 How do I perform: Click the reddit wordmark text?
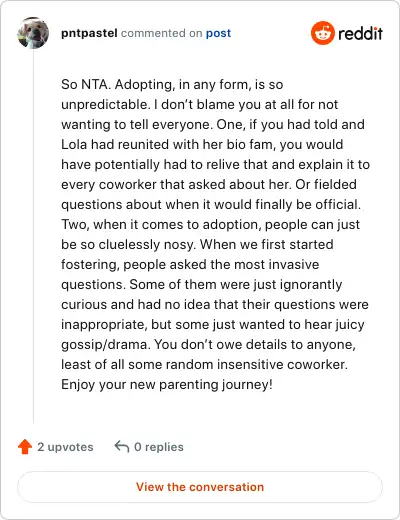click(x=360, y=34)
